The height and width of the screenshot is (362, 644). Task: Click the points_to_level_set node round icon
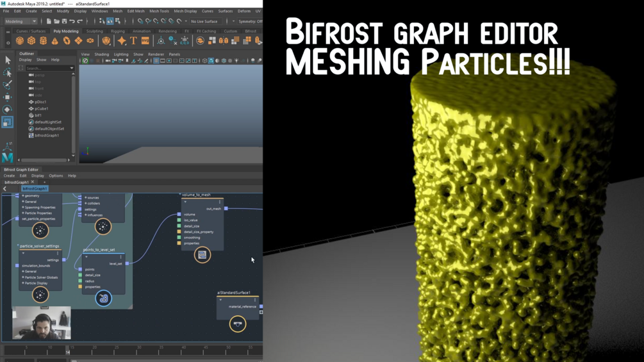[104, 299]
